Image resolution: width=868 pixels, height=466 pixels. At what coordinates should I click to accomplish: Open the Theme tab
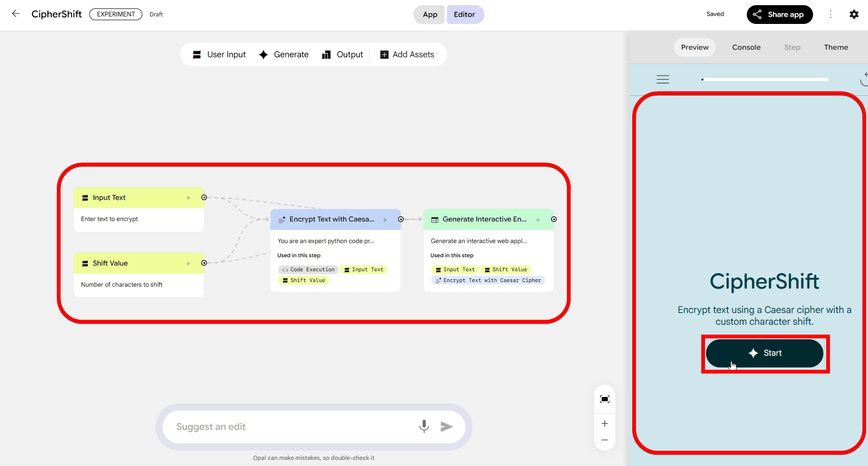tap(836, 47)
